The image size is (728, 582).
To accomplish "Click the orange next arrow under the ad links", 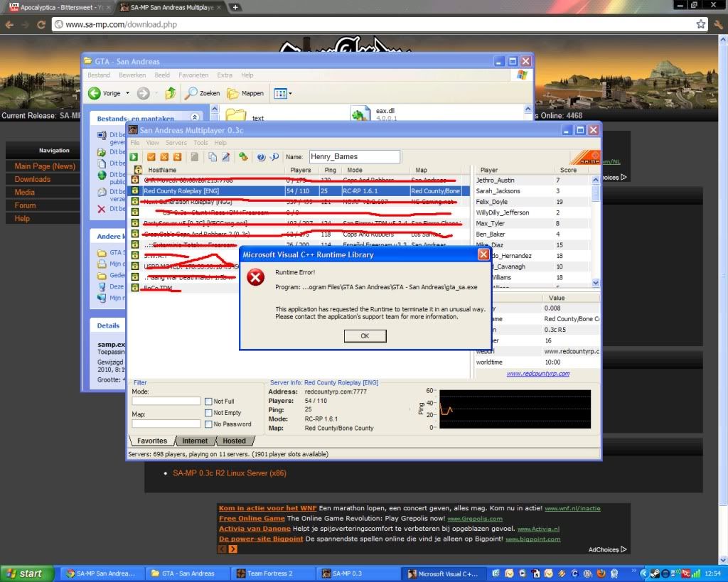I will [x=232, y=549].
